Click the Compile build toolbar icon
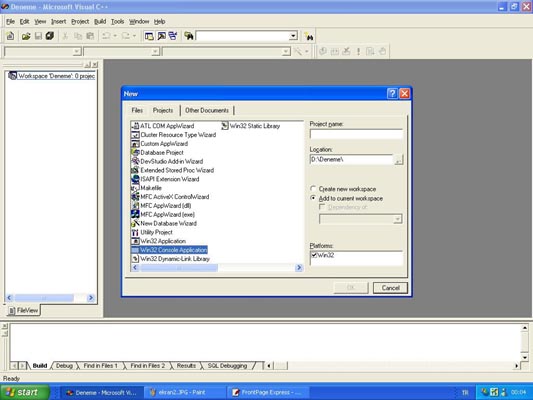 coord(323,51)
